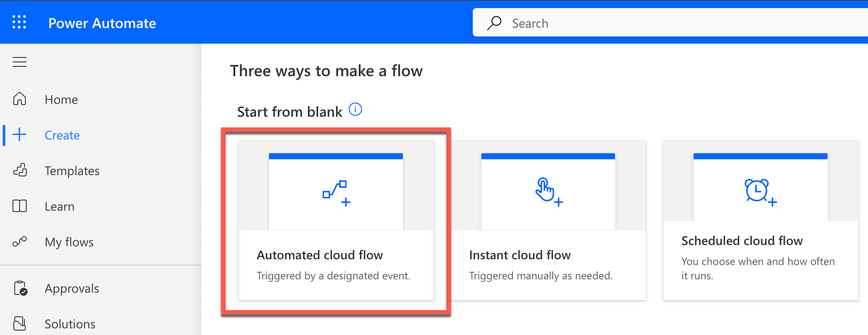Image resolution: width=868 pixels, height=335 pixels.
Task: Select Create in the navigation
Action: pyautogui.click(x=62, y=135)
